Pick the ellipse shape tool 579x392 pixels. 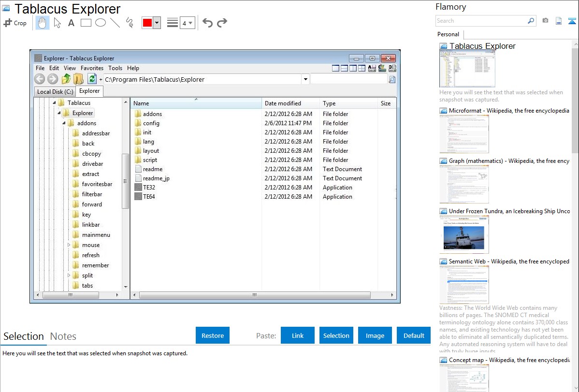[x=101, y=23]
